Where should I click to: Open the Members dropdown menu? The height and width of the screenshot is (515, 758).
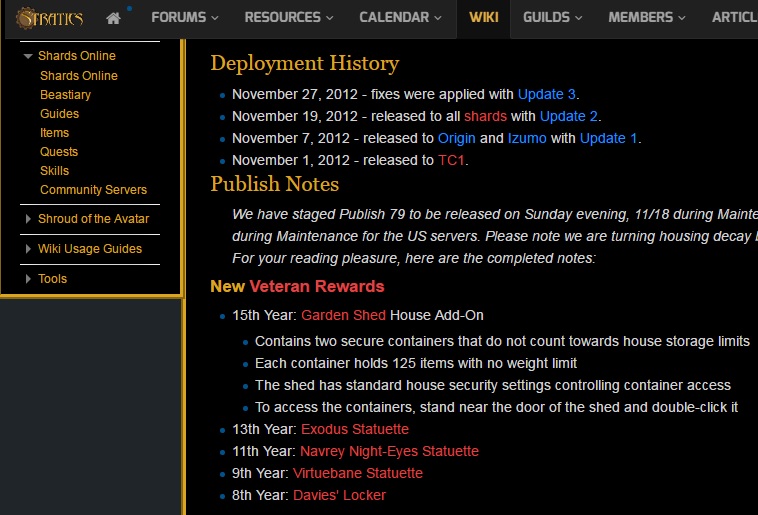click(647, 17)
